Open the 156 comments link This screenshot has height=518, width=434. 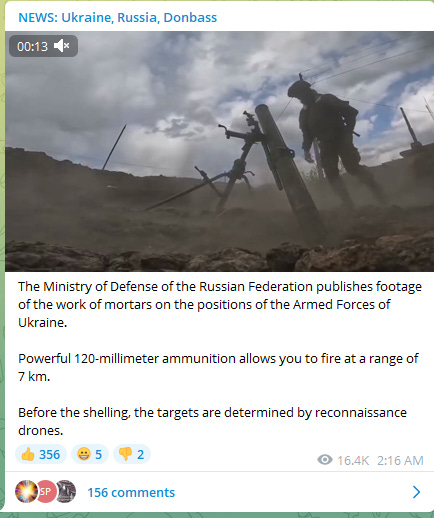[131, 492]
